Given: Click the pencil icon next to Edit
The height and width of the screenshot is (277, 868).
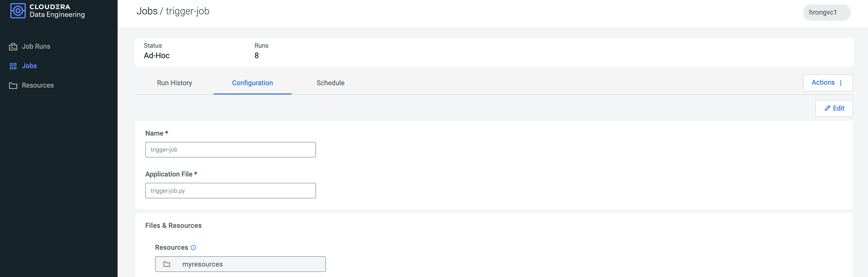Looking at the screenshot, I should [x=828, y=108].
